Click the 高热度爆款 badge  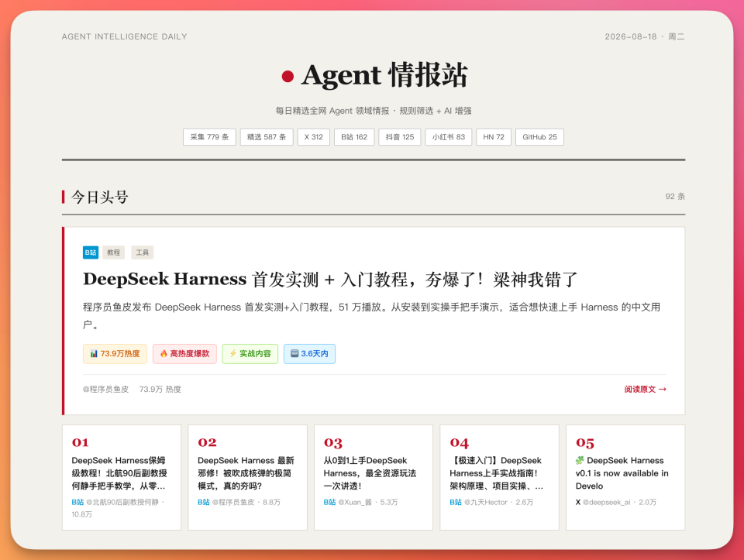[x=184, y=354]
